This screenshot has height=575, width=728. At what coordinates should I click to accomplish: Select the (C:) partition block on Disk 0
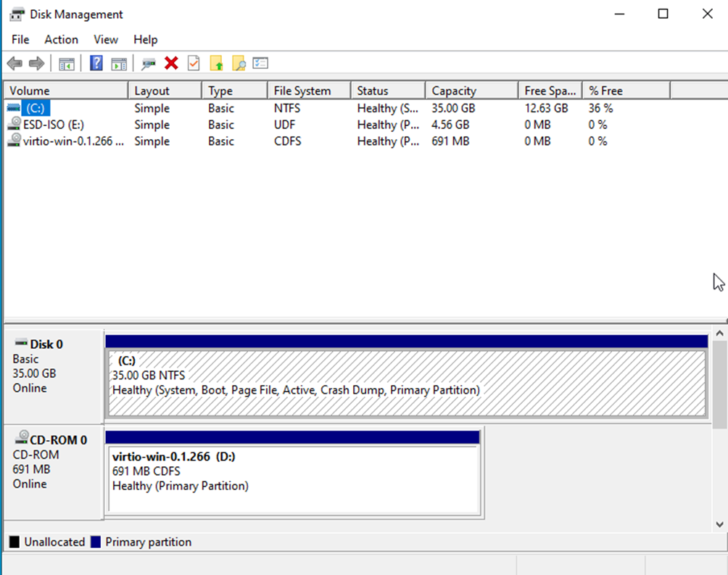click(x=405, y=383)
